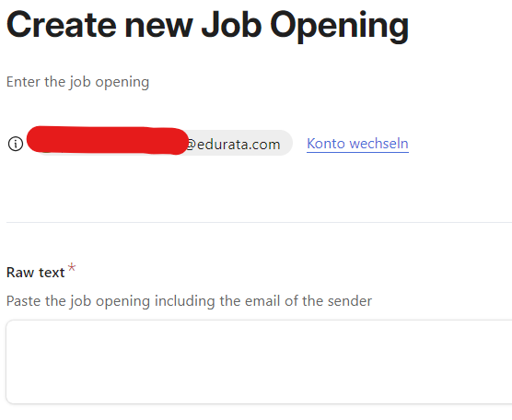The height and width of the screenshot is (420, 512).
Task: Click the Create new Job Opening heading
Action: pos(207,26)
